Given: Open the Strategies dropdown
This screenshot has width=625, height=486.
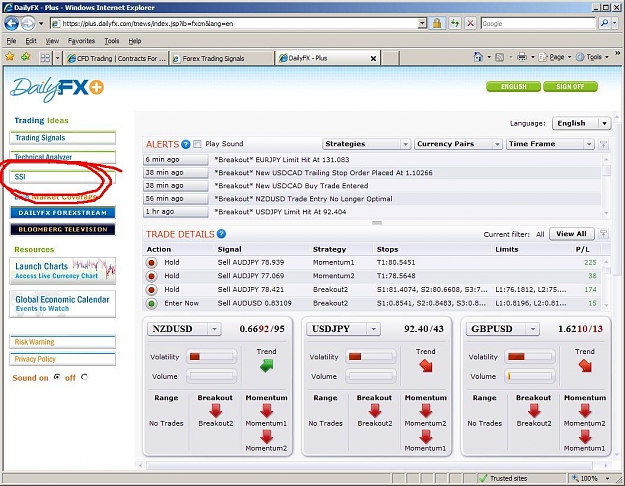Looking at the screenshot, I should click(x=366, y=144).
